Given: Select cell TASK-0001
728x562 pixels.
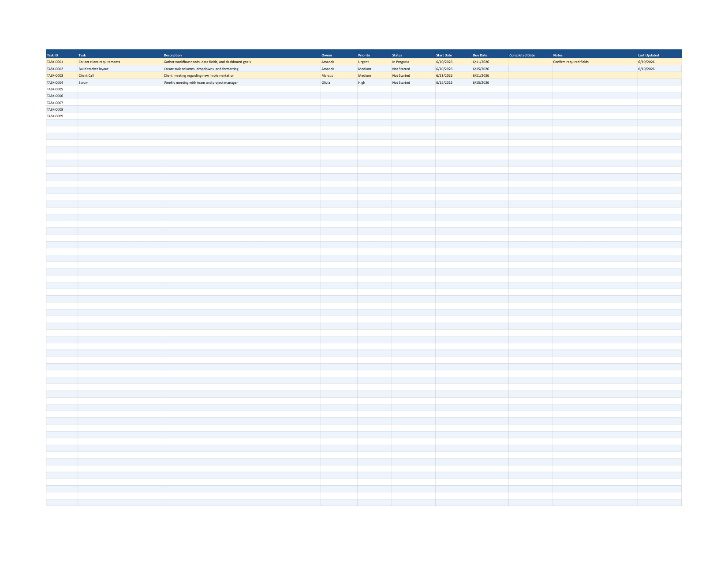Looking at the screenshot, I should point(62,62).
